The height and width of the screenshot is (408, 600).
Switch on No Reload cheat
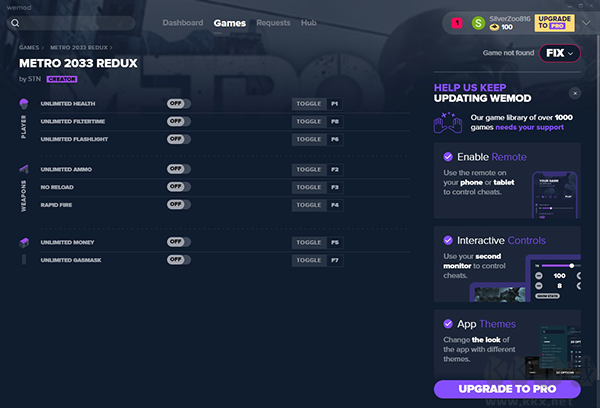pos(178,187)
